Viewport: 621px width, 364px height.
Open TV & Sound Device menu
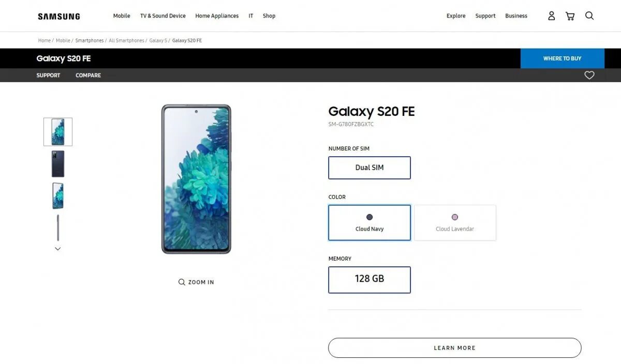pos(162,16)
